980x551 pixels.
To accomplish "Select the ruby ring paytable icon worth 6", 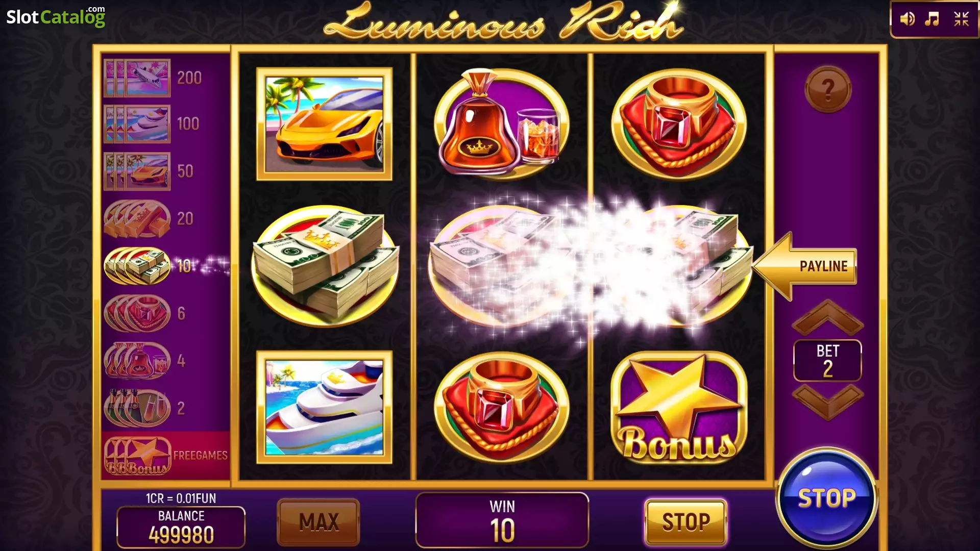I will point(137,313).
